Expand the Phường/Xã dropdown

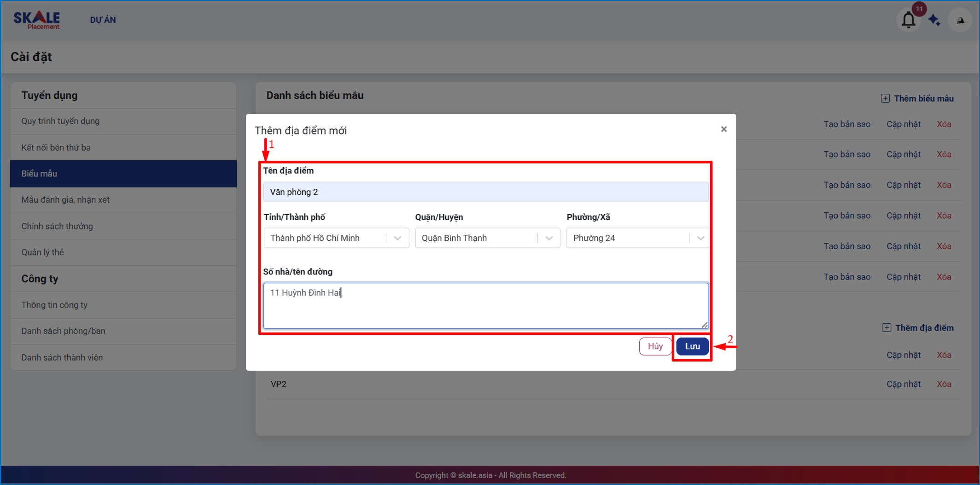pos(700,238)
